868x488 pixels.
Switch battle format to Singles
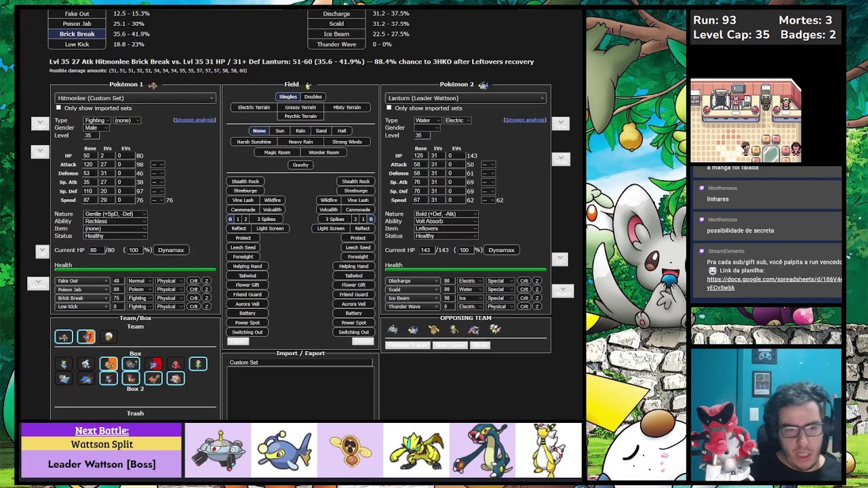[288, 97]
